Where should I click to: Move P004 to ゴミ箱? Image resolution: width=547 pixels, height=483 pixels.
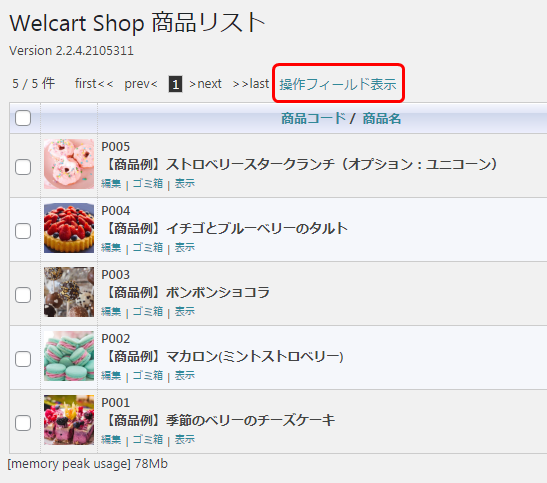click(148, 247)
